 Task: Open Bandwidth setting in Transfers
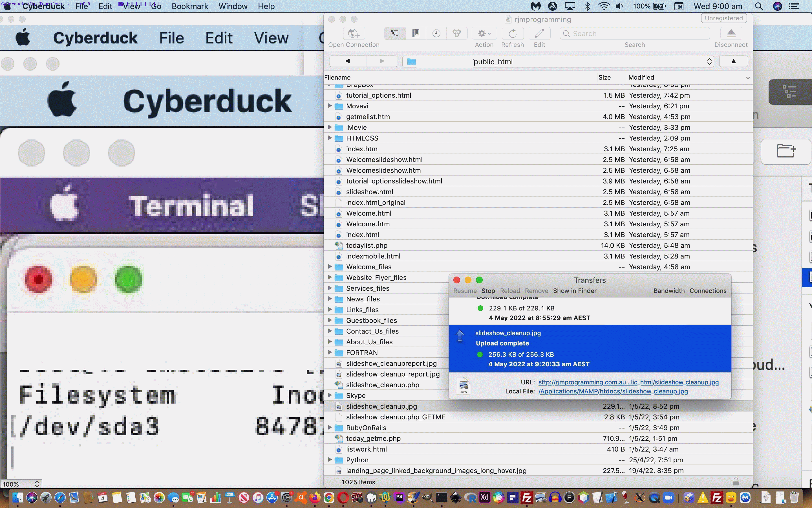tap(669, 291)
